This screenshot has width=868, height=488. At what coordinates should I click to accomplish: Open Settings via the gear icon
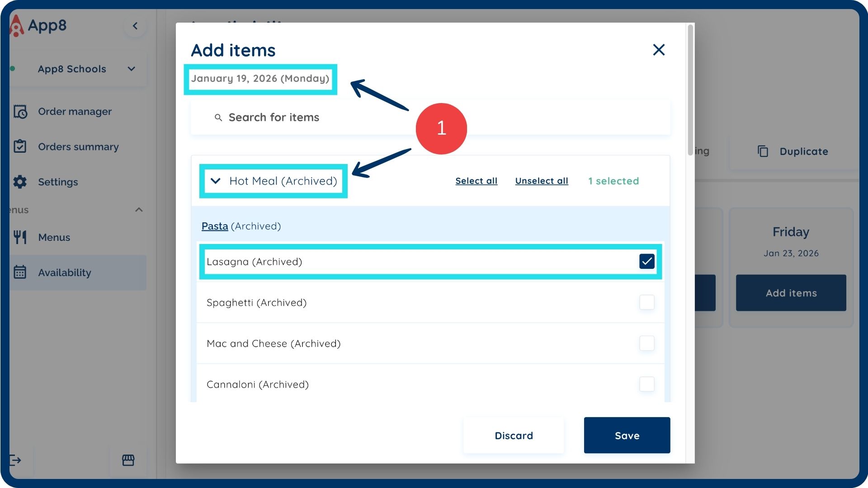click(x=20, y=182)
